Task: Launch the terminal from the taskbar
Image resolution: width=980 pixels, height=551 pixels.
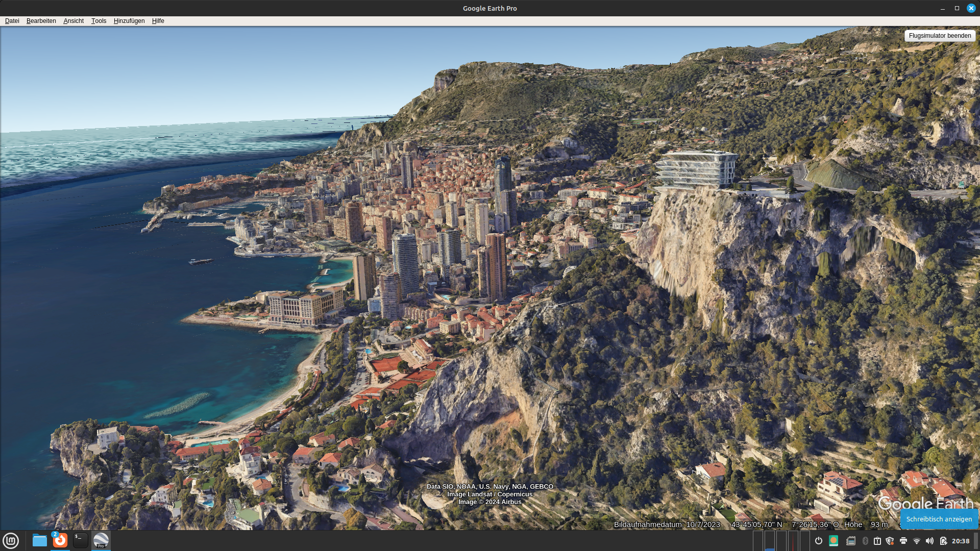Action: click(x=81, y=540)
